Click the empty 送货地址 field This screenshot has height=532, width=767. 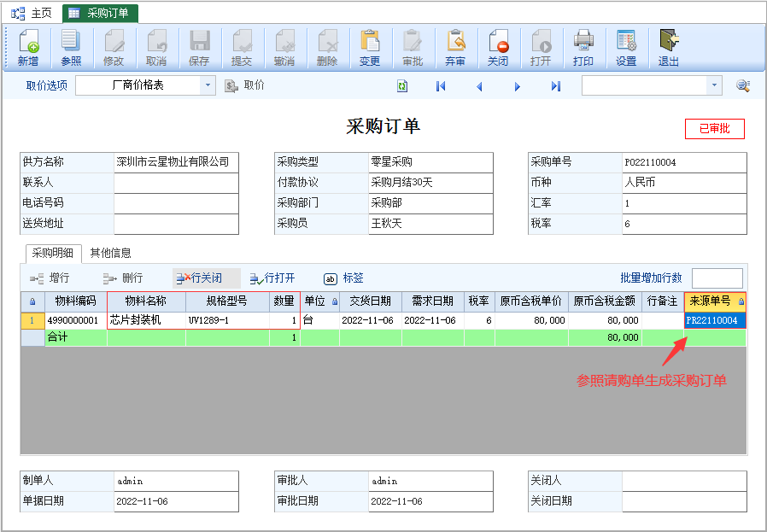(x=176, y=224)
